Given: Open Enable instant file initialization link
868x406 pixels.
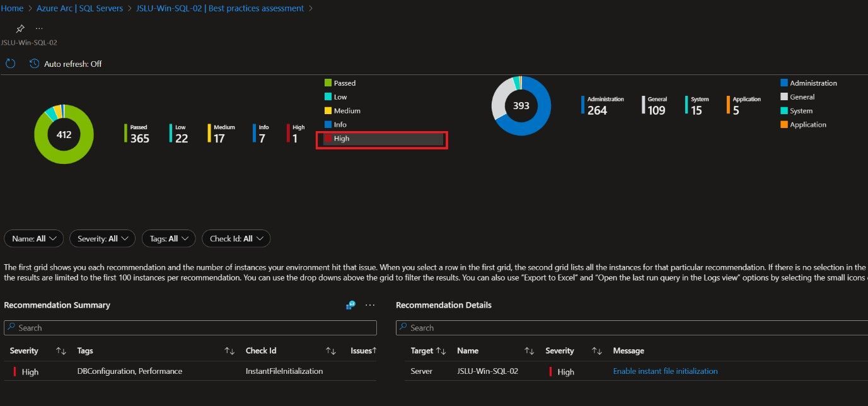Looking at the screenshot, I should (x=665, y=371).
